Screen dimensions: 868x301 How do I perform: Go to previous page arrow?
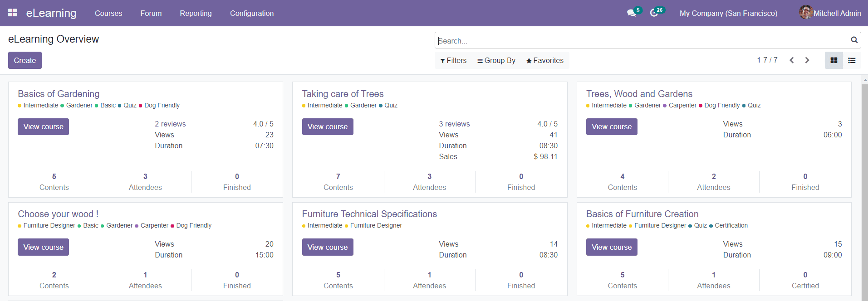[791, 60]
